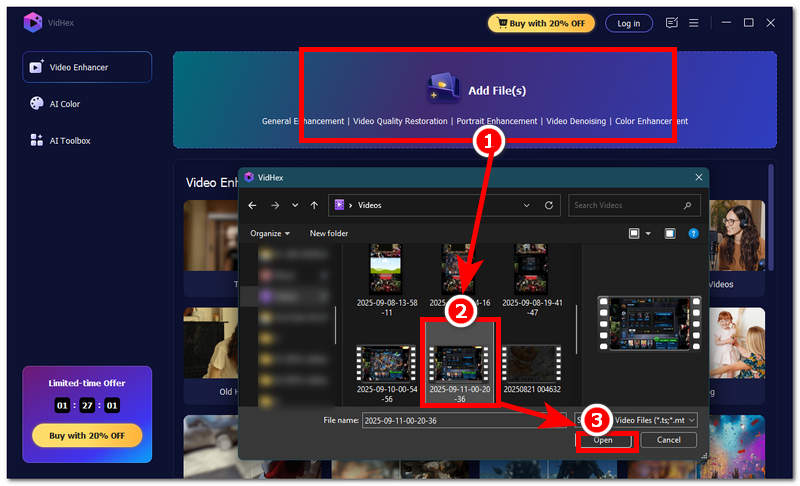The height and width of the screenshot is (486, 800).
Task: Click the search magnifier icon in the dialog
Action: tap(688, 205)
